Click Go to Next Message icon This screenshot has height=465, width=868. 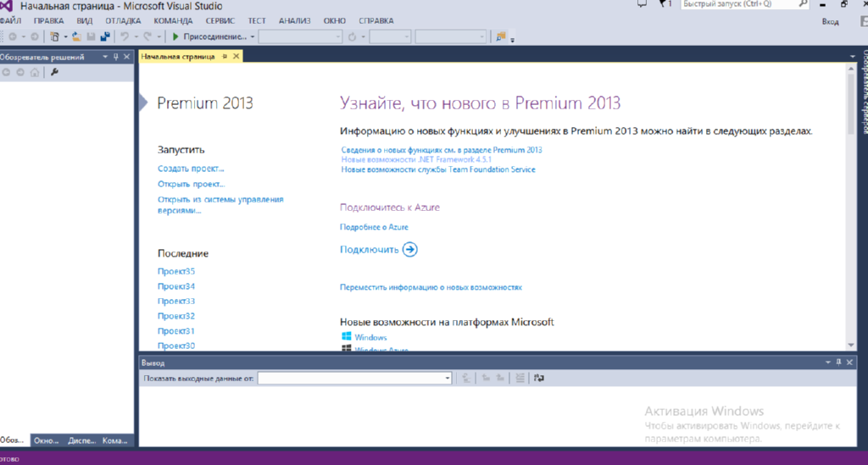(x=500, y=379)
